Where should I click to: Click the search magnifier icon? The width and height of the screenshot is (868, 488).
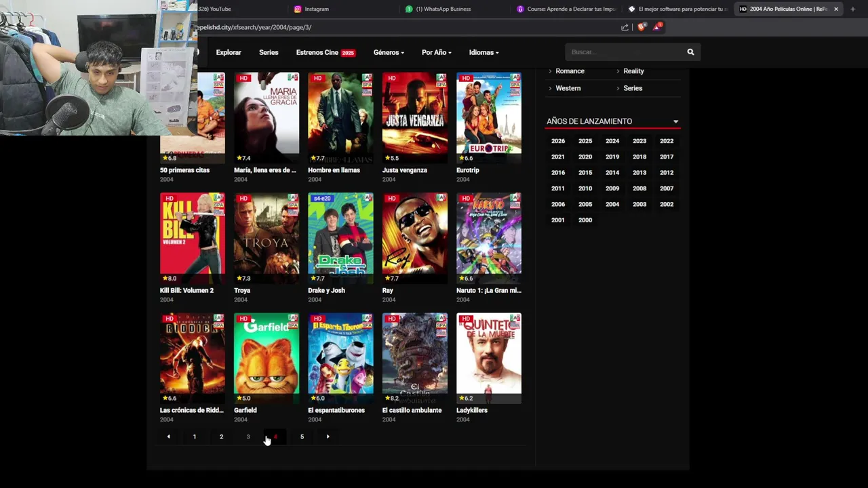[690, 52]
